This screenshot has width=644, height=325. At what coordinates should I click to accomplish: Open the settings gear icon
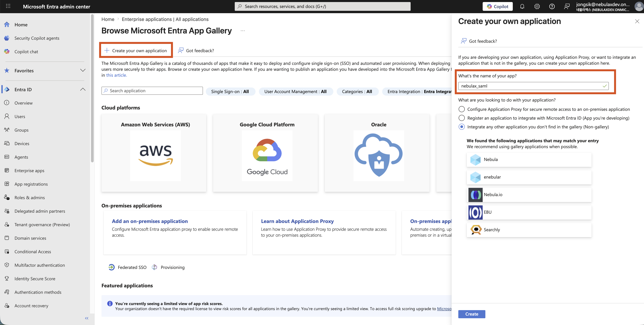tap(537, 6)
